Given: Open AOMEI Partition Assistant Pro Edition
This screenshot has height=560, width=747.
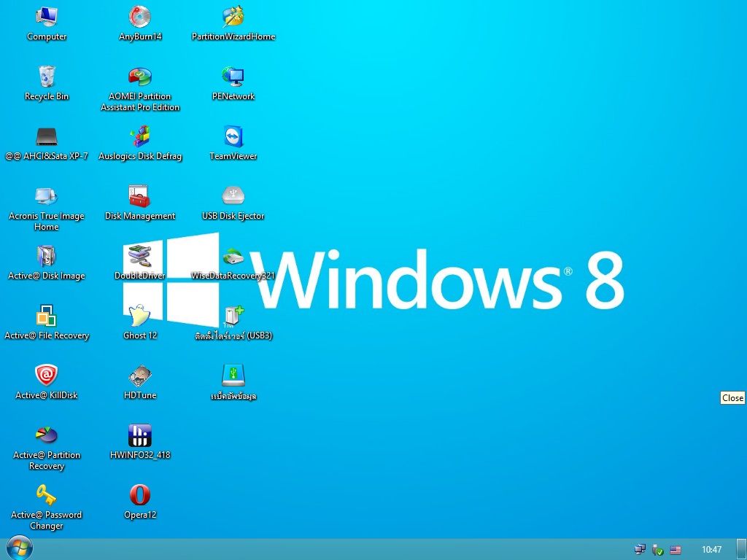Looking at the screenshot, I should (139, 77).
